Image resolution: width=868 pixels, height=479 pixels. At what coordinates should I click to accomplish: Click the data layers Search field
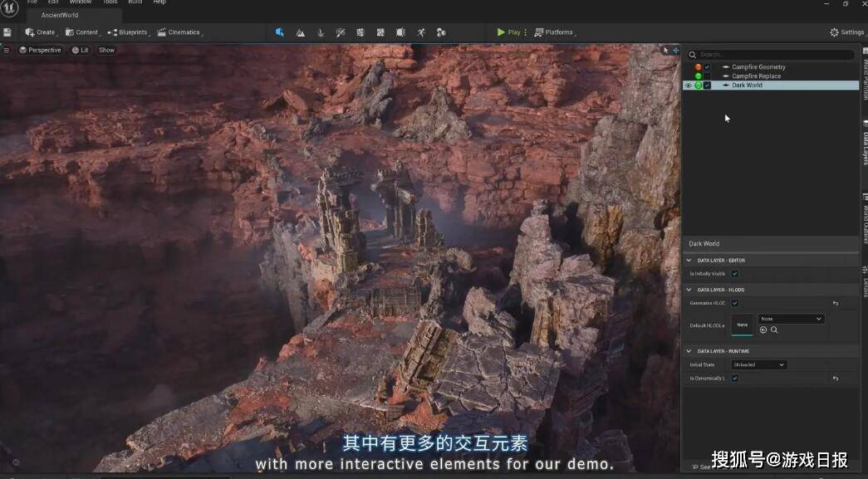click(772, 55)
